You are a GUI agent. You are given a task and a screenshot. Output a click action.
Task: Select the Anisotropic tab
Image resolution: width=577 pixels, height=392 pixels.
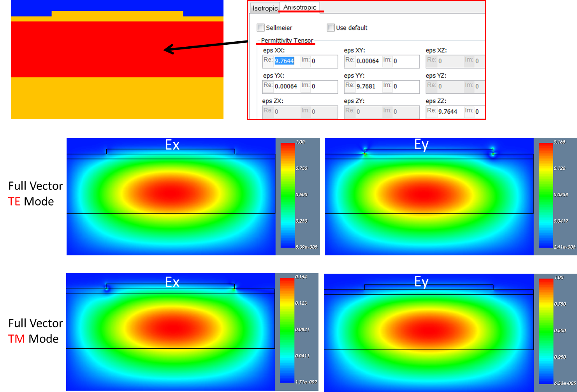click(x=299, y=7)
